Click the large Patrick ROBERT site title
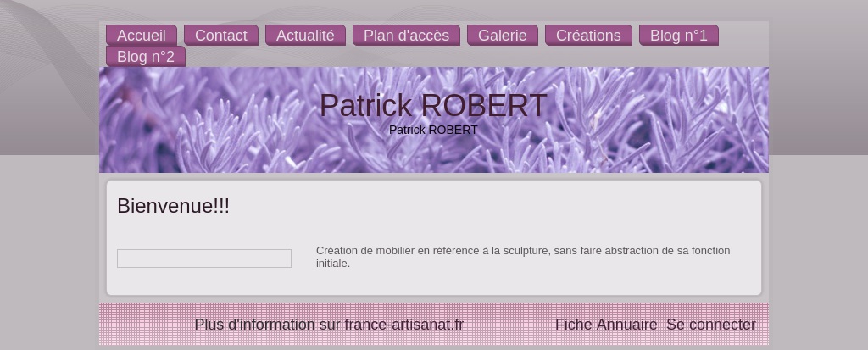The height and width of the screenshot is (350, 868). 433,105
